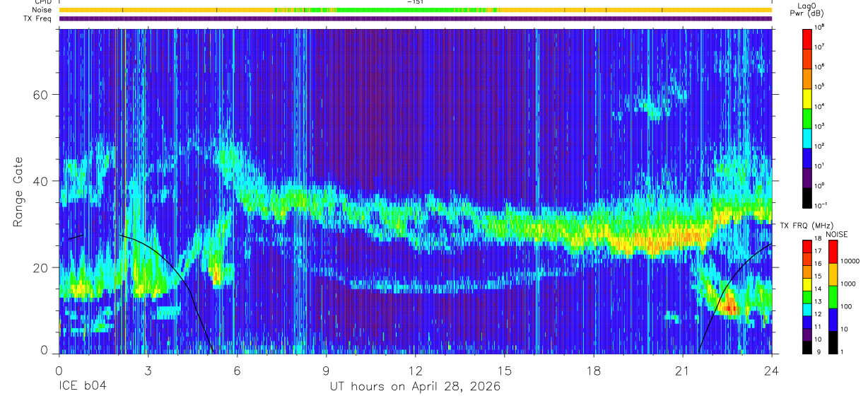Click the '10000' NOISE colorbar value
Viewport: 868px width, 401px height.
(850, 261)
